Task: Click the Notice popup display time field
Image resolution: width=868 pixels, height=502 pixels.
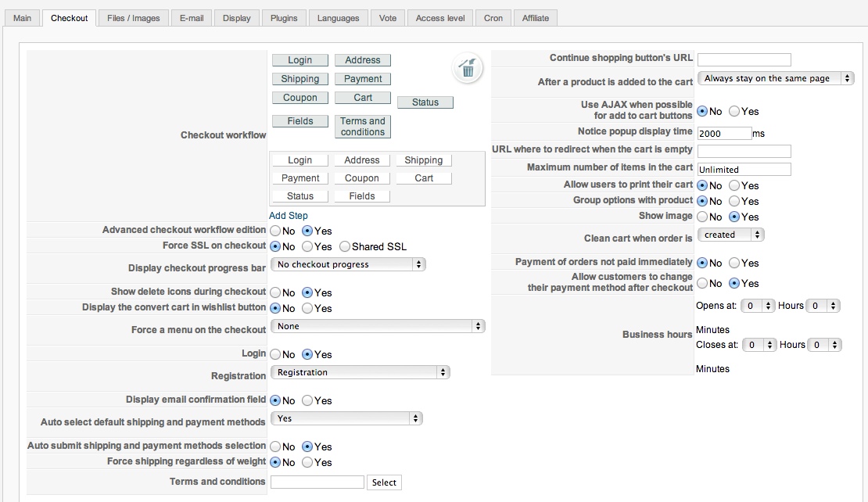Action: point(723,133)
